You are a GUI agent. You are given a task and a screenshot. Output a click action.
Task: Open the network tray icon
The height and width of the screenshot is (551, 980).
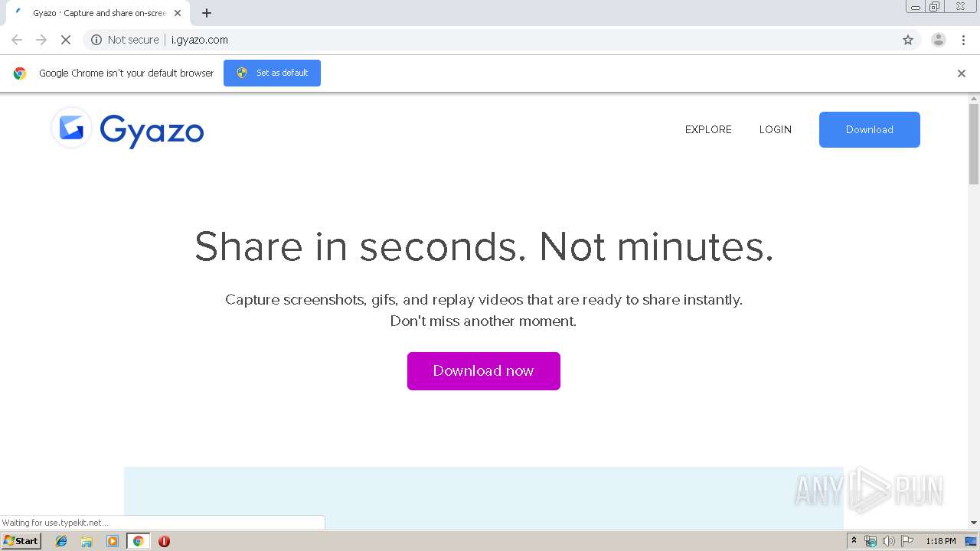[x=871, y=541]
